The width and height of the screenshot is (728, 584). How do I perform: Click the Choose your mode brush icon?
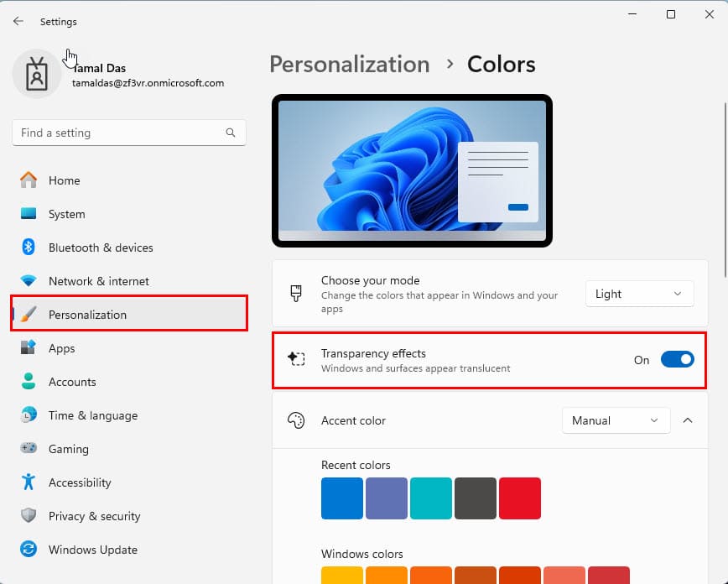click(296, 294)
